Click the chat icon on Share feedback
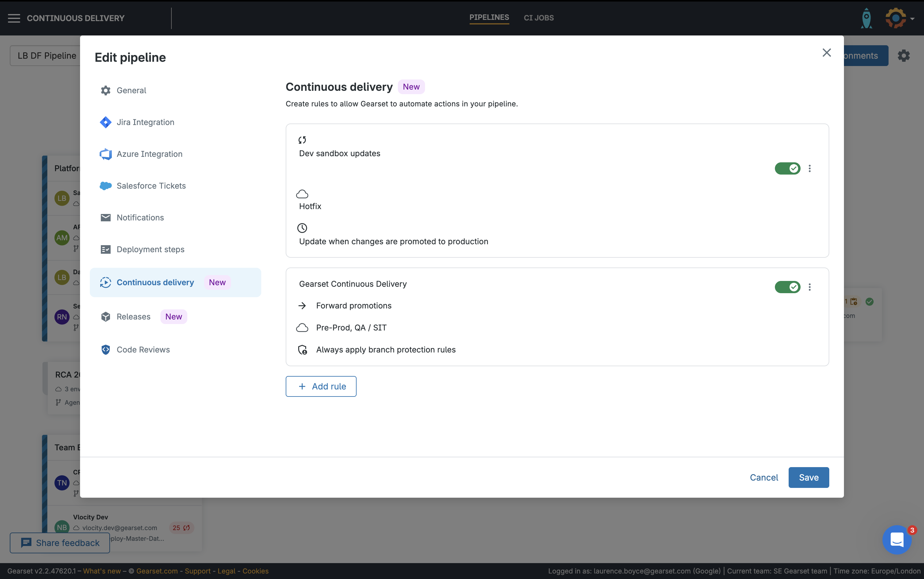This screenshot has height=579, width=924. 26,543
